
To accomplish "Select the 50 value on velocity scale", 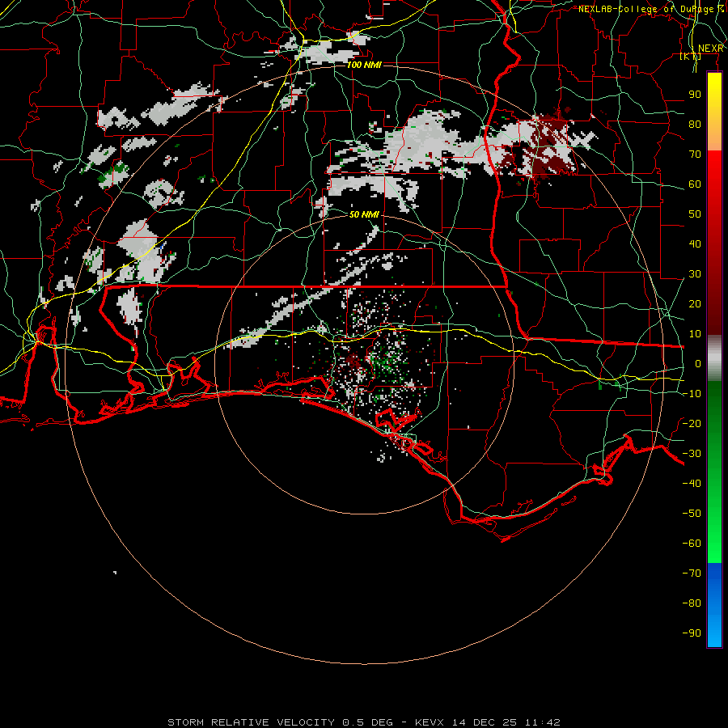I will [x=695, y=214].
